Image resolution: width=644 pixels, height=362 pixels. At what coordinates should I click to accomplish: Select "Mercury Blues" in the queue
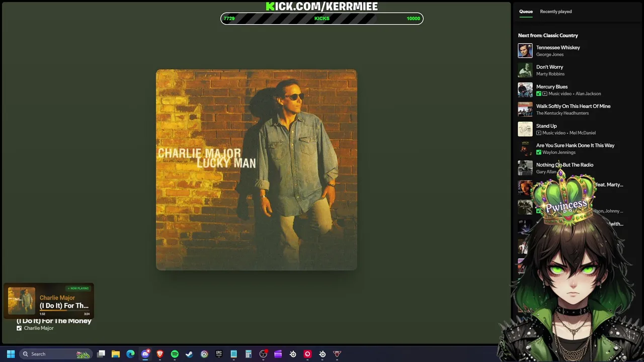551,86
